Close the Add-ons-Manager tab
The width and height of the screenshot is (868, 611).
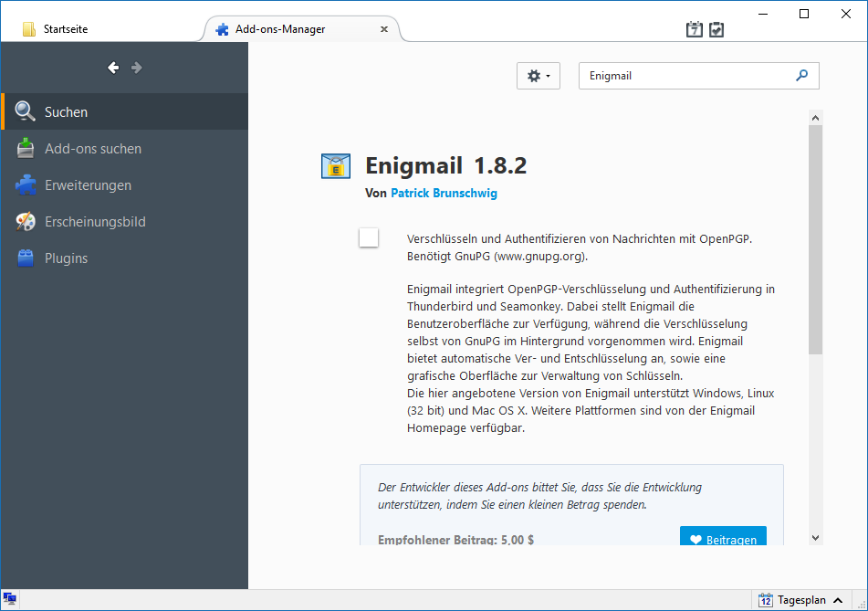pyautogui.click(x=383, y=29)
